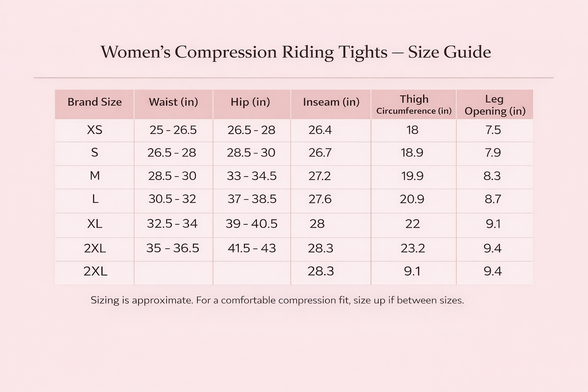The height and width of the screenshot is (392, 588).
Task: Click waist value 25 - 26.5
Action: tap(173, 130)
